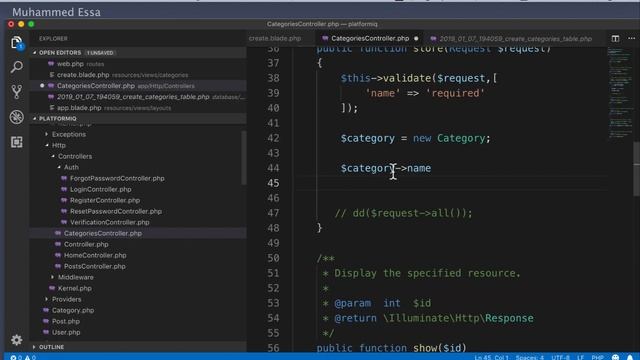Viewport: 640px width, 360px height.
Task: Expand the Exceptions folder
Action: tap(69, 134)
